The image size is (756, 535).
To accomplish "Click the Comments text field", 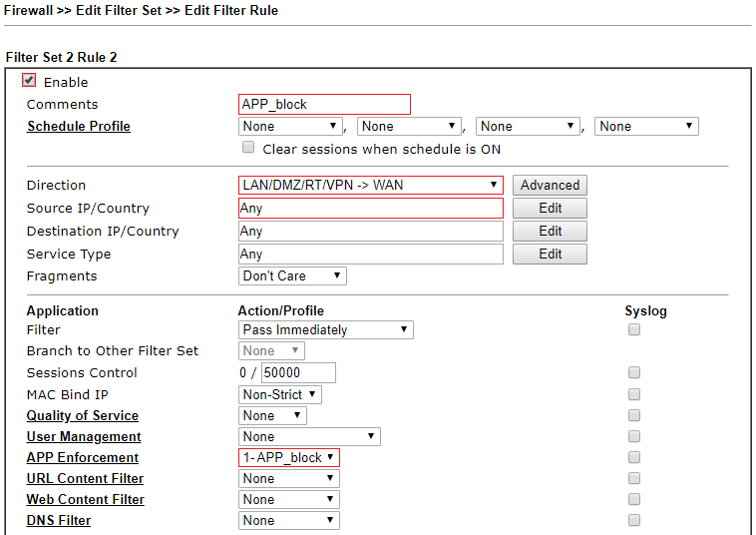I will click(x=324, y=104).
